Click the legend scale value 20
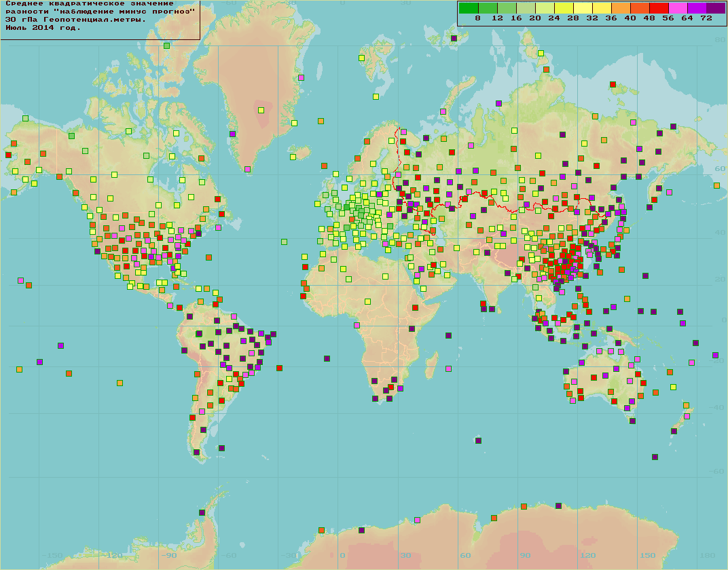 [x=535, y=18]
